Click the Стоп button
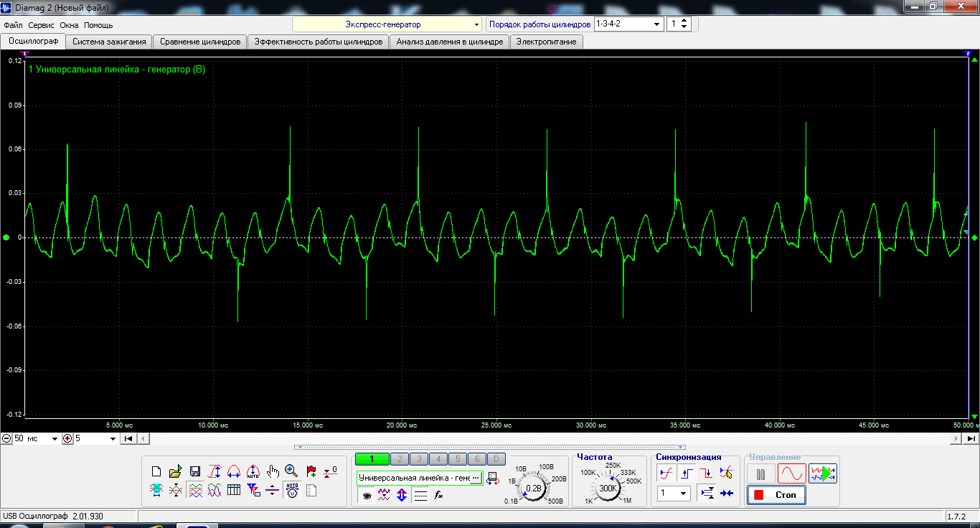This screenshot has width=980, height=528. [776, 495]
